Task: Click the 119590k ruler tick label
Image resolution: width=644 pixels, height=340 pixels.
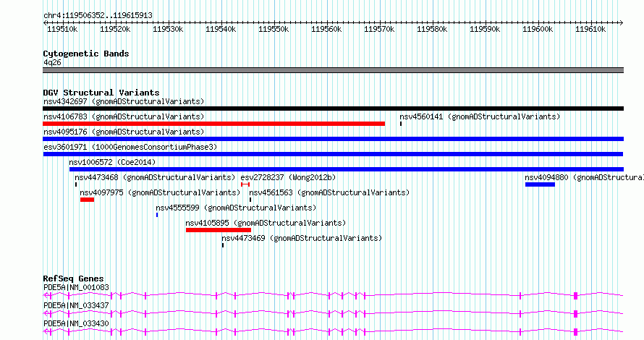Action: coord(485,29)
